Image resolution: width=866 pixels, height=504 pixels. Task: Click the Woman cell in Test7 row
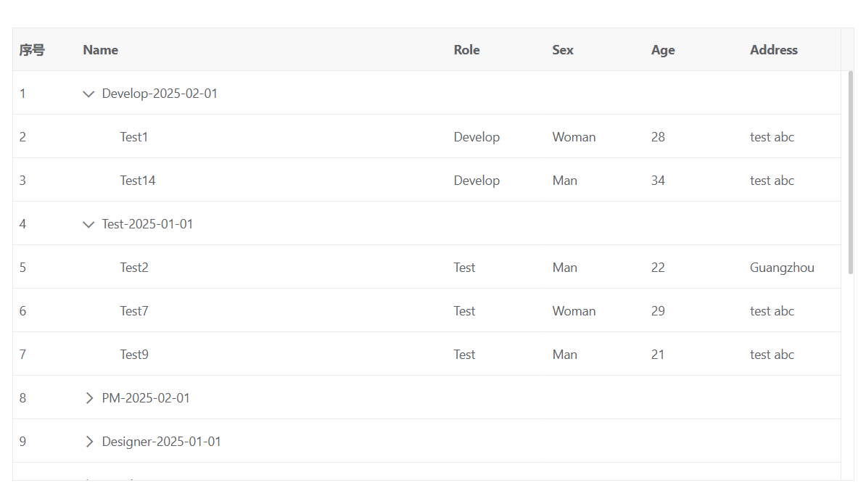click(574, 311)
